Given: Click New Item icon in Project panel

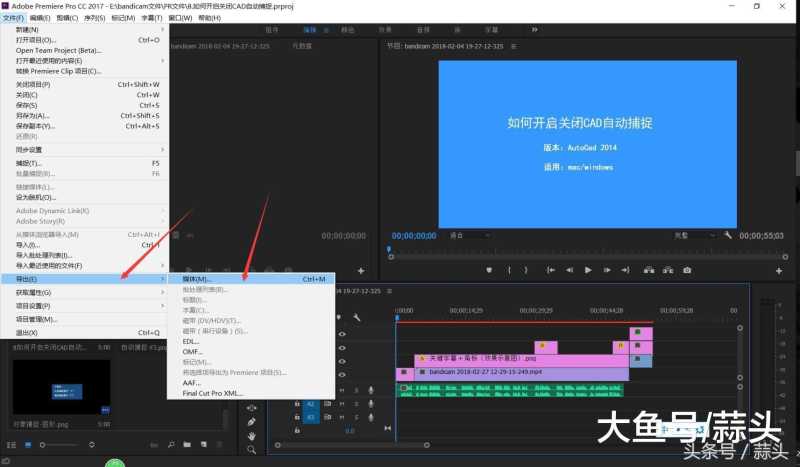Looking at the screenshot, I should coord(204,445).
